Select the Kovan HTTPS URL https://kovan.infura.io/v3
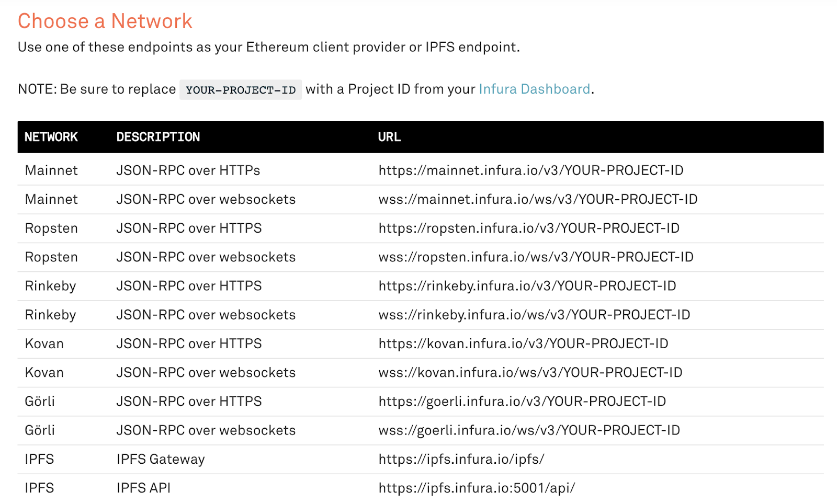The width and height of the screenshot is (837, 504). point(524,343)
